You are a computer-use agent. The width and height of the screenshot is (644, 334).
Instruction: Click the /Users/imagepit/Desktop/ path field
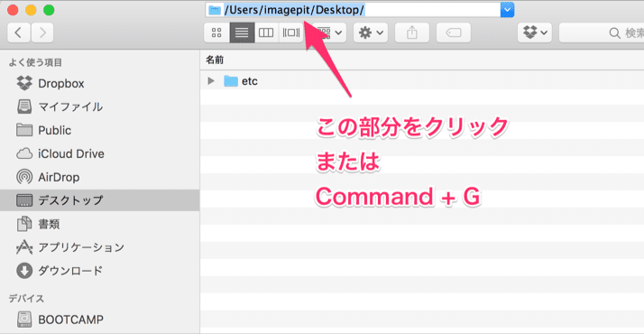353,10
